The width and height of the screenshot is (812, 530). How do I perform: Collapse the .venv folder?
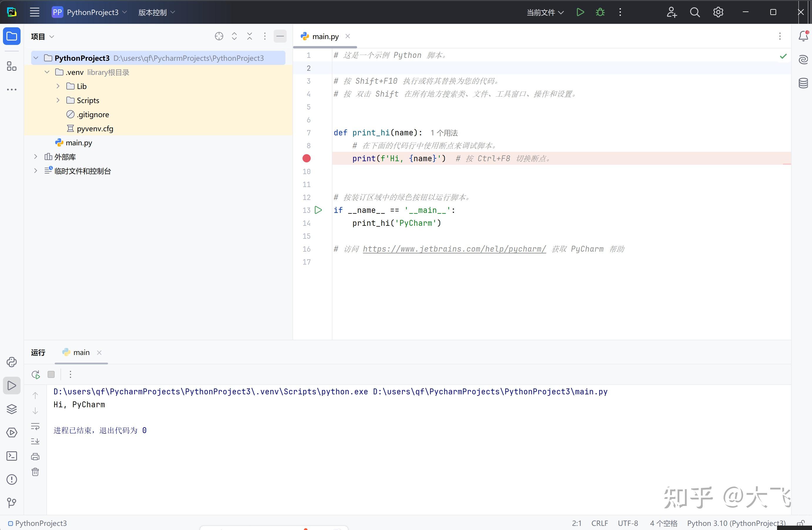tap(47, 72)
